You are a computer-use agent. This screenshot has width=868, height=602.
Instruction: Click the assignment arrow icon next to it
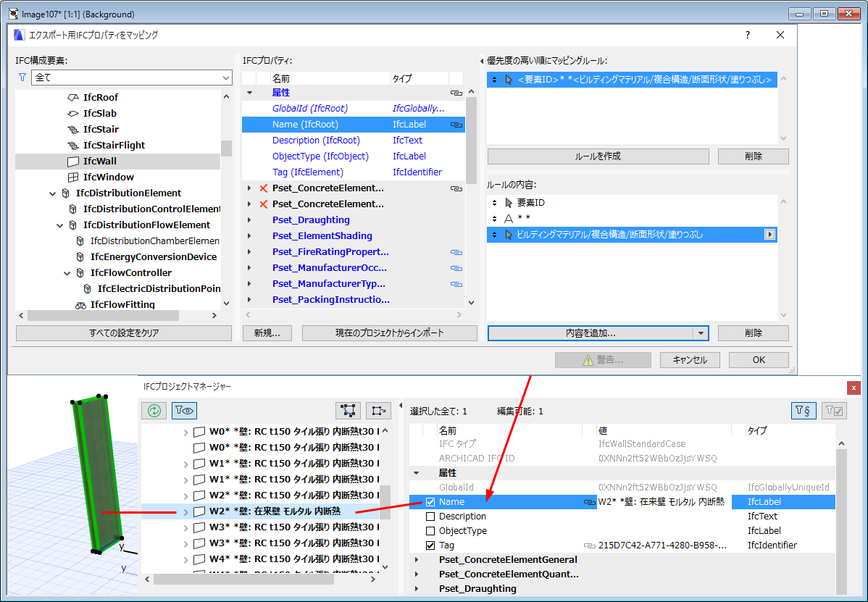point(379,411)
